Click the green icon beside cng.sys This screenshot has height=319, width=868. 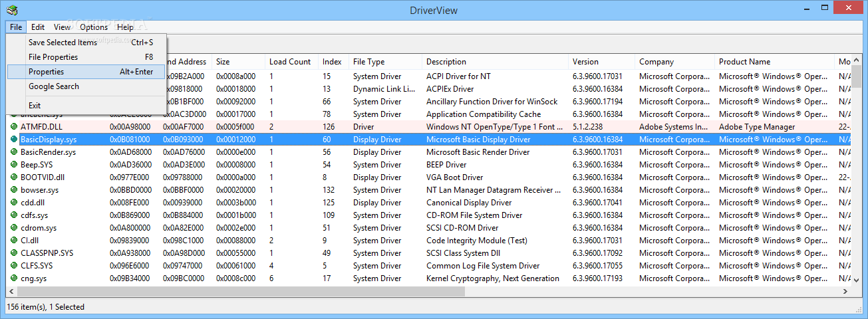pyautogui.click(x=14, y=278)
